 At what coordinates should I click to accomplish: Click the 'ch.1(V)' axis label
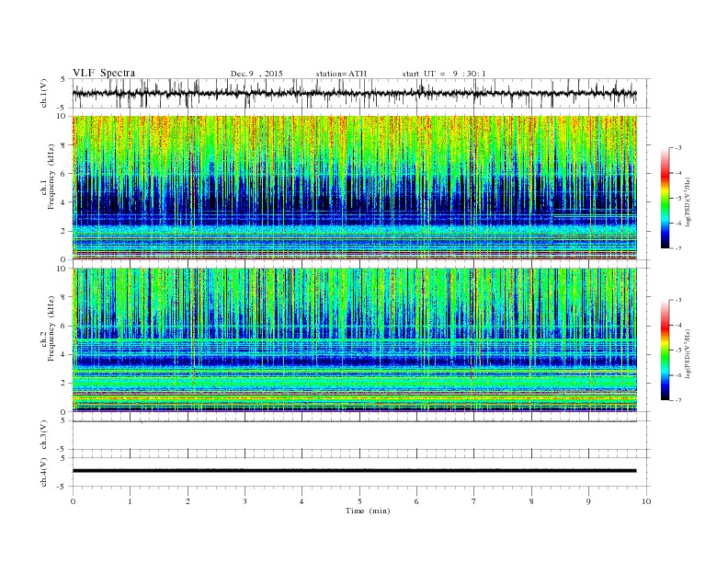pyautogui.click(x=44, y=93)
